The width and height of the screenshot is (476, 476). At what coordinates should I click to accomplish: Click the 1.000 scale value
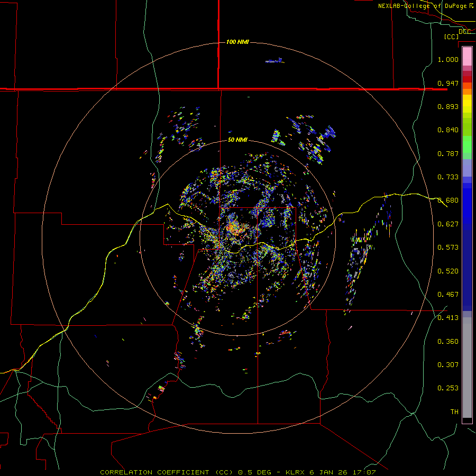tap(448, 59)
